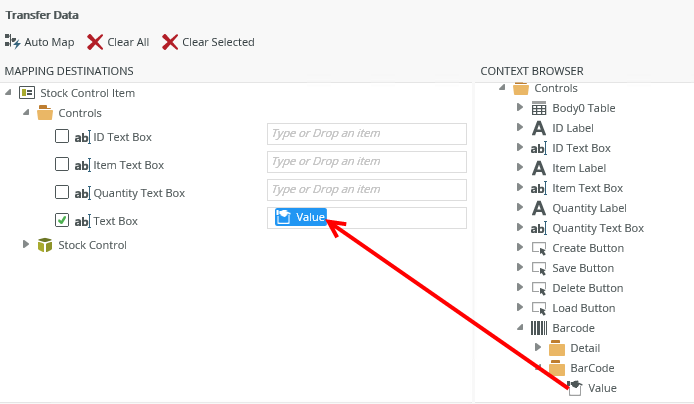
Task: Click the Save Button entry
Action: click(583, 268)
